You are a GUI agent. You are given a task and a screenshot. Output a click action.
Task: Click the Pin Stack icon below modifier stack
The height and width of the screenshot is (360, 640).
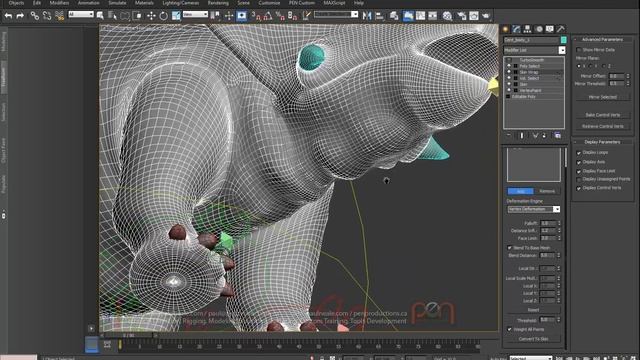pyautogui.click(x=509, y=136)
